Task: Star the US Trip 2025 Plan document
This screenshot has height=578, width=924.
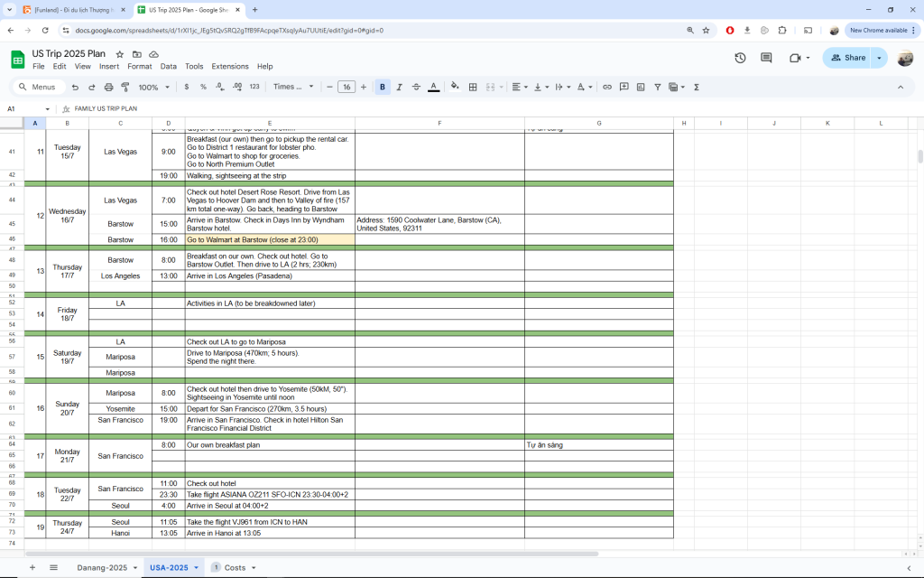Action: coord(119,54)
